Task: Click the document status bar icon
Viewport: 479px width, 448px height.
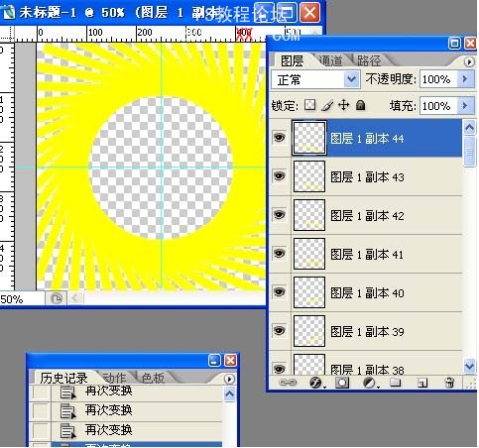Action: (56, 299)
